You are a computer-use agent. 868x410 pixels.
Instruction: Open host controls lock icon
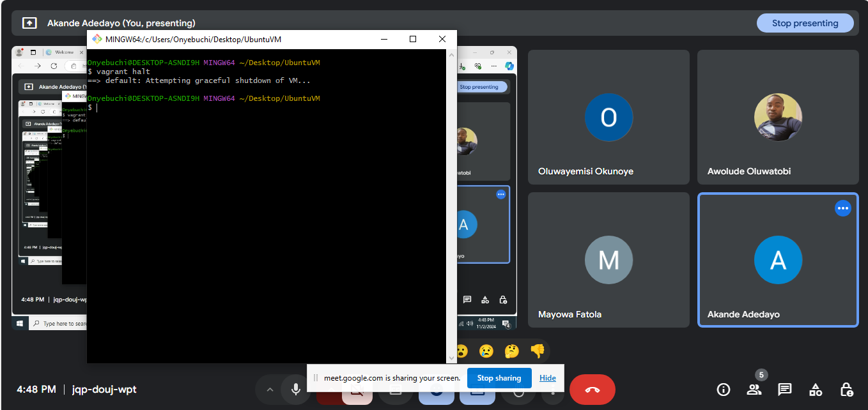pyautogui.click(x=846, y=390)
